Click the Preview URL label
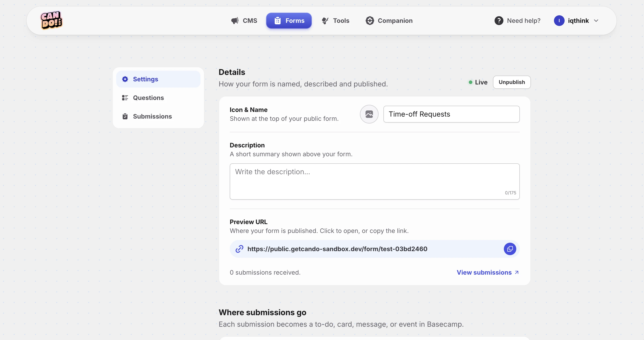 click(x=249, y=222)
